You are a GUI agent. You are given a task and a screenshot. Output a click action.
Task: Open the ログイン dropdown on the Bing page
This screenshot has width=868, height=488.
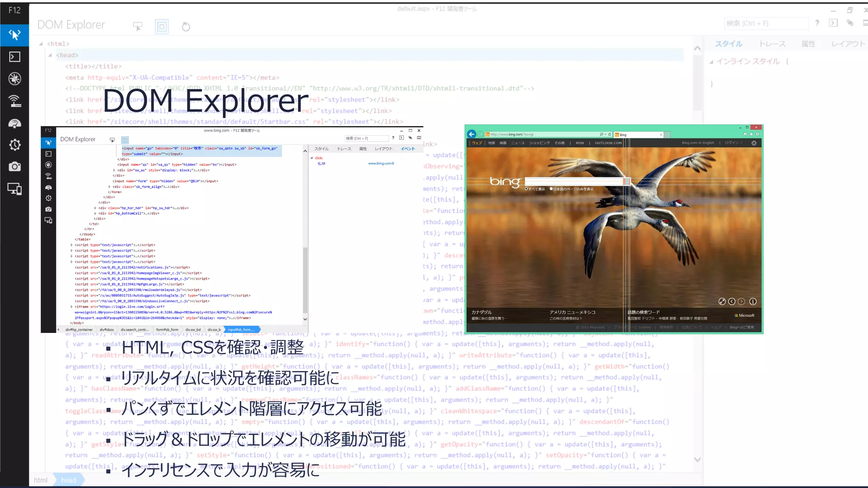733,143
